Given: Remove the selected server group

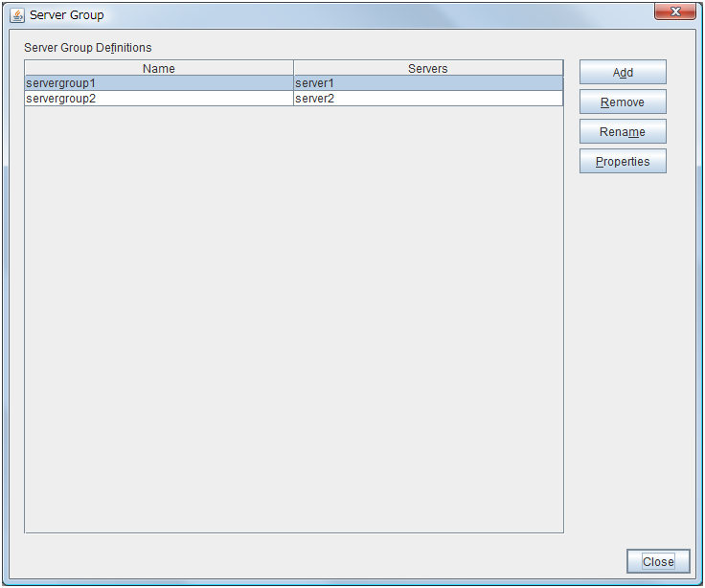Looking at the screenshot, I should [x=623, y=102].
